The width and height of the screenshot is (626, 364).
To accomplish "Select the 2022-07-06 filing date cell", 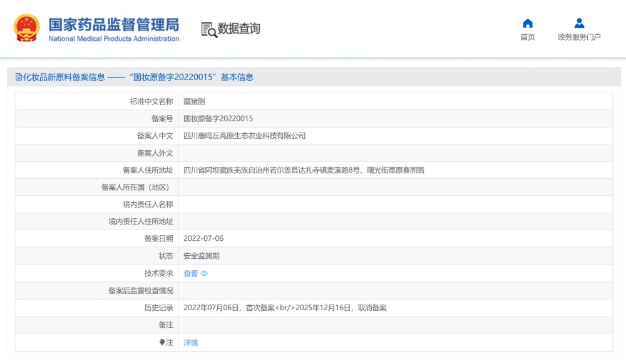I will 202,238.
